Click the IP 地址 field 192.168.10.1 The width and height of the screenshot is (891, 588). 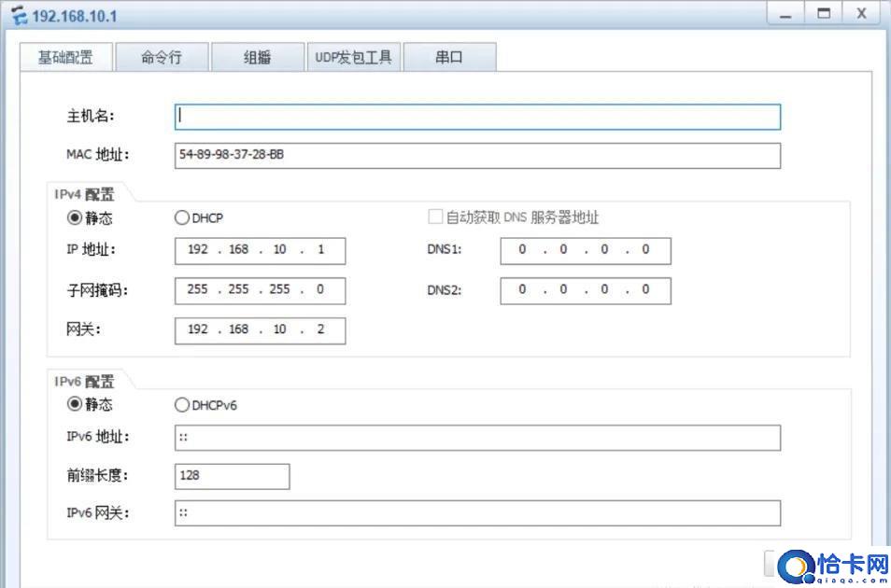(x=260, y=250)
